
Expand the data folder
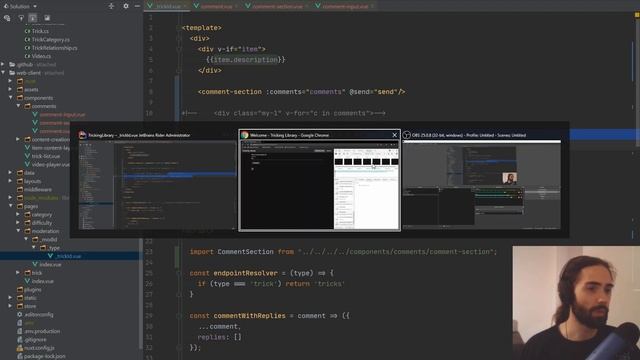tap(11, 173)
